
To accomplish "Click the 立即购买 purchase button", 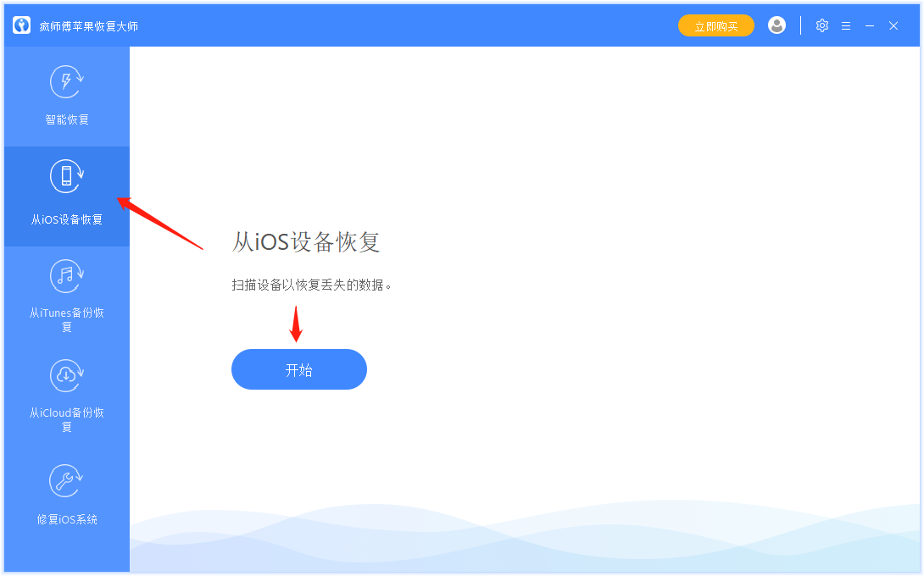I will coord(715,25).
